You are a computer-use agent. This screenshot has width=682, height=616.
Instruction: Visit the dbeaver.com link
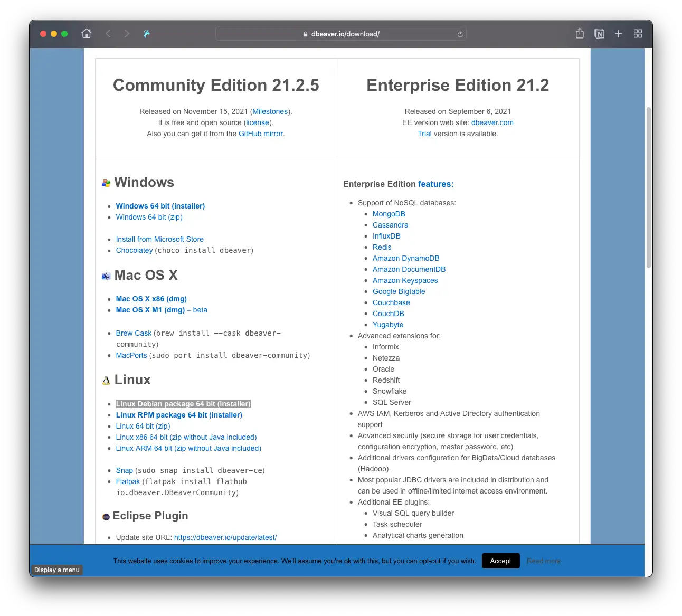(x=492, y=122)
